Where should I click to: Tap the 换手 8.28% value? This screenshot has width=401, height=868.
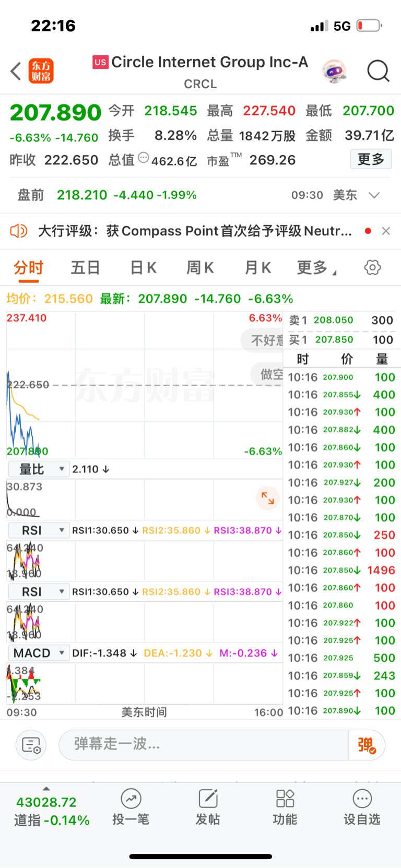175,136
